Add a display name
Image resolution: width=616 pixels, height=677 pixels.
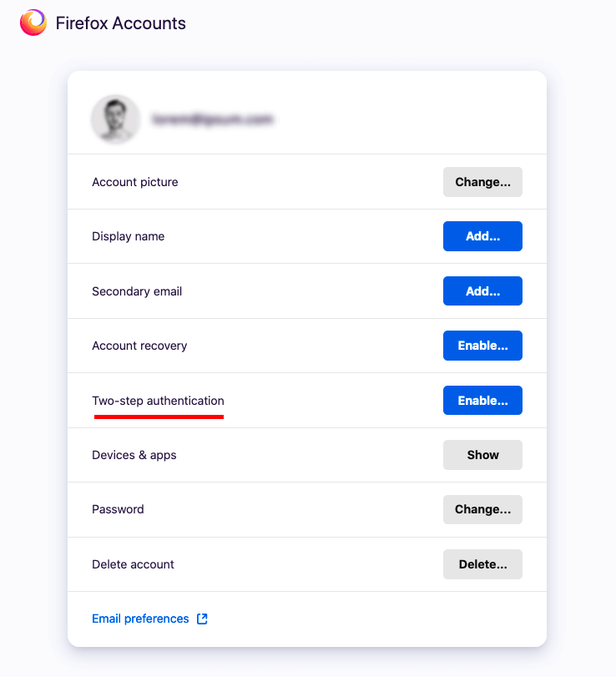click(482, 236)
